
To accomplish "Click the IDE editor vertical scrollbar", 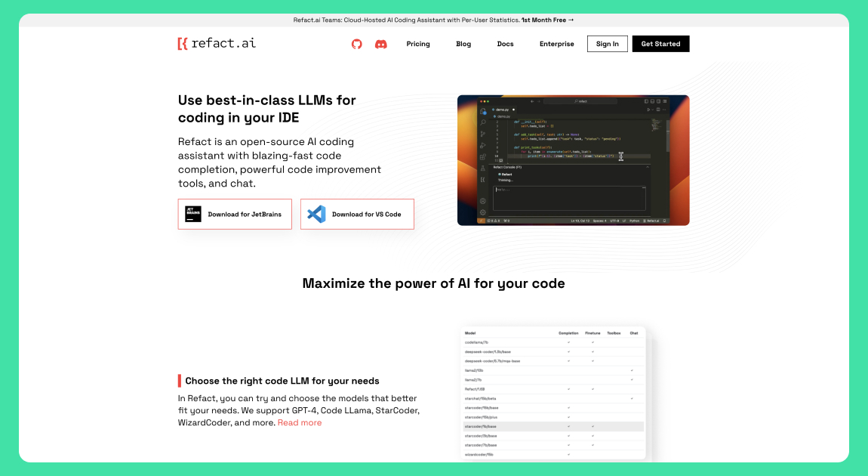I will coord(667,136).
